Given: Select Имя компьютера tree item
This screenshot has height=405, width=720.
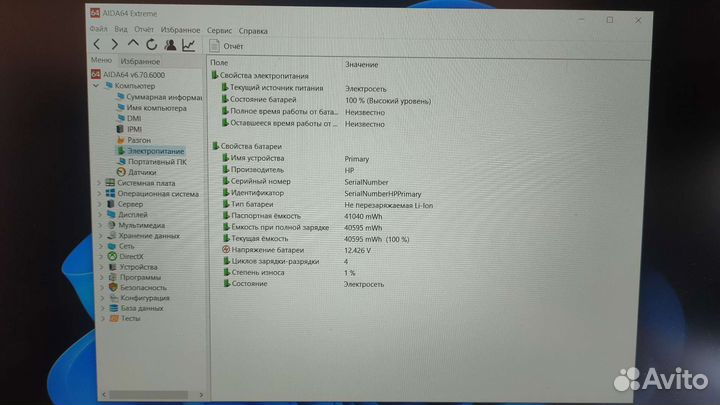Looking at the screenshot, I should (x=157, y=108).
